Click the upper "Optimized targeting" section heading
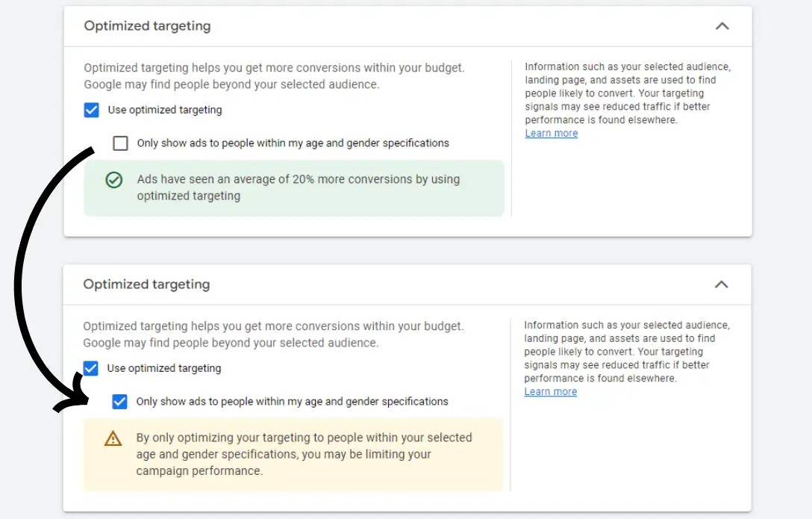The width and height of the screenshot is (812, 519). point(147,26)
